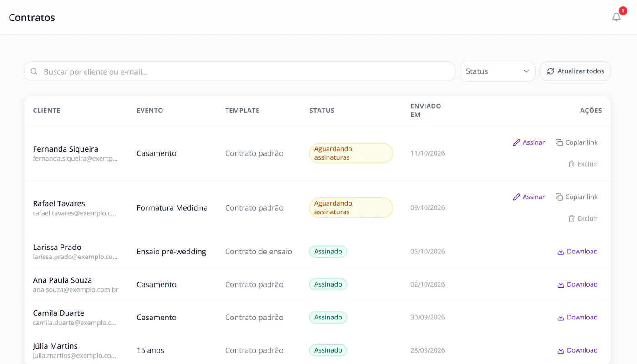The width and height of the screenshot is (637, 364).
Task: Click copy icon in Rafael Tavares row
Action: tap(559, 197)
